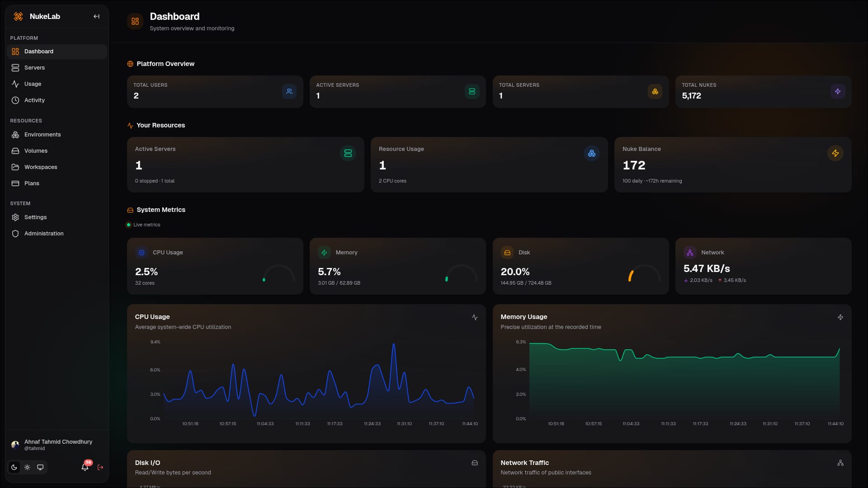Click the 5.7% Memory value
Viewport: 868px width, 488px height.
pyautogui.click(x=329, y=272)
